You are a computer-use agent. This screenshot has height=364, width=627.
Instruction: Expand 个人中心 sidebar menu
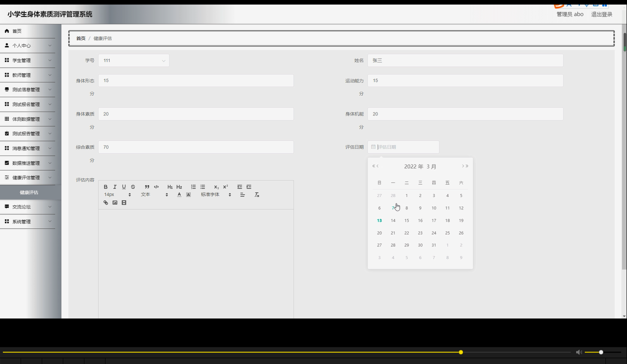(x=28, y=45)
